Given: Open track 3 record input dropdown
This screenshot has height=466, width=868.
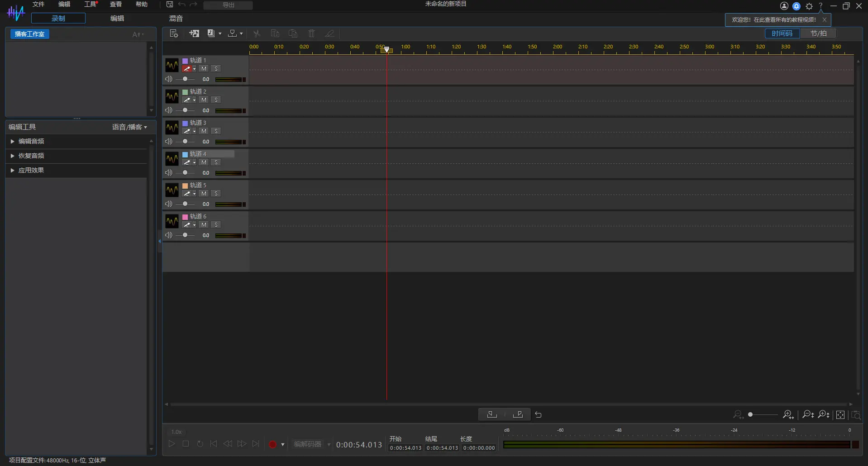Looking at the screenshot, I should [x=194, y=131].
